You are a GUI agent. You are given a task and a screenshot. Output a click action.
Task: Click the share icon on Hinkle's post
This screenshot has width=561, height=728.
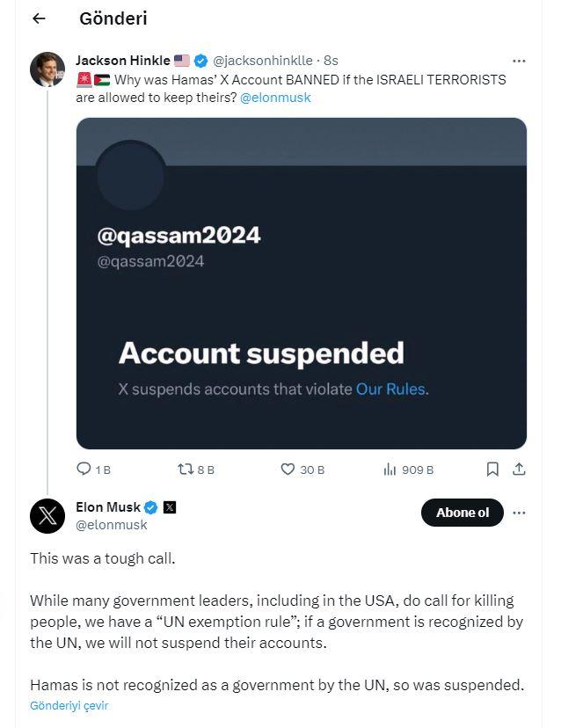519,470
